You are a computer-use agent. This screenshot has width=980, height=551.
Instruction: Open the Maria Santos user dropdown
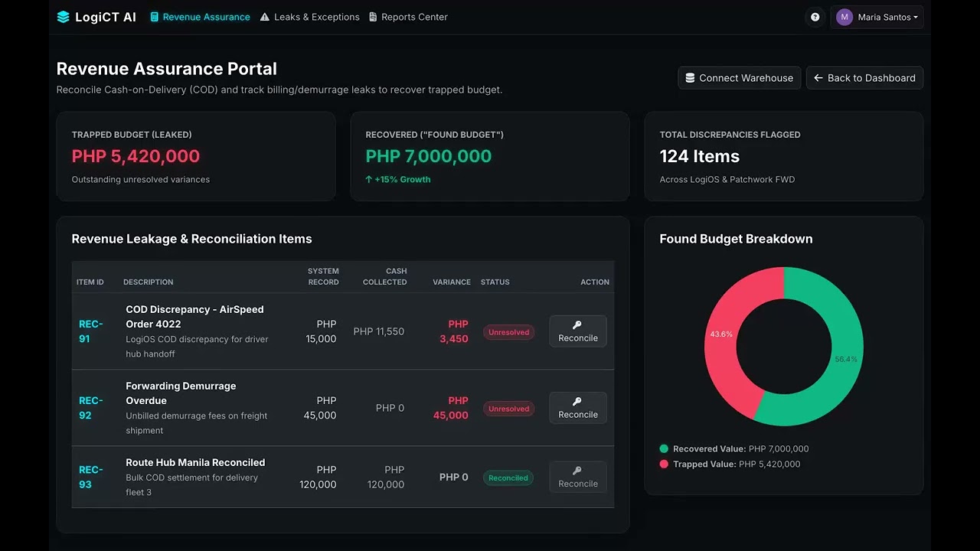(877, 17)
